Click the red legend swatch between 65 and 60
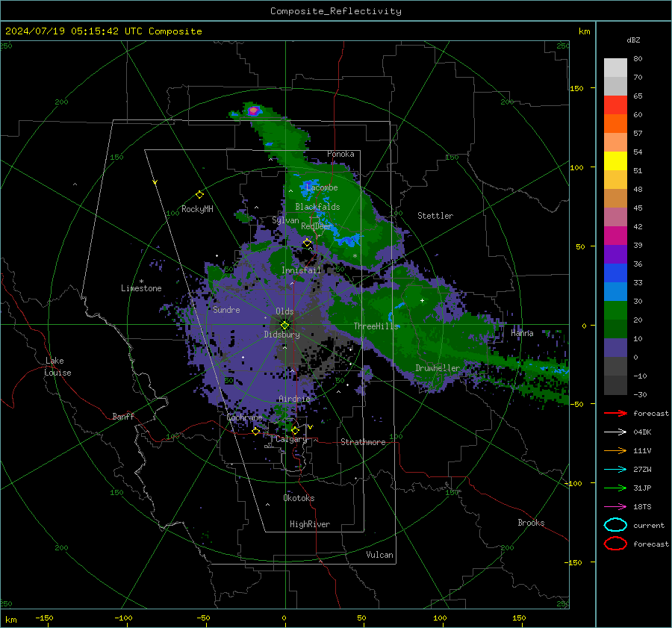Image resolution: width=672 pixels, height=628 pixels. pos(615,105)
